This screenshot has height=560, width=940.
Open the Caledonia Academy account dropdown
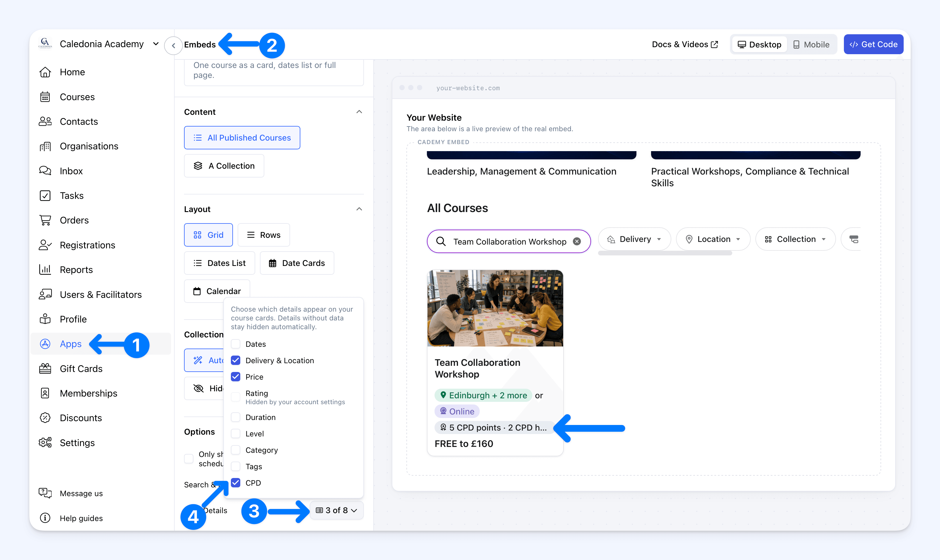point(156,44)
